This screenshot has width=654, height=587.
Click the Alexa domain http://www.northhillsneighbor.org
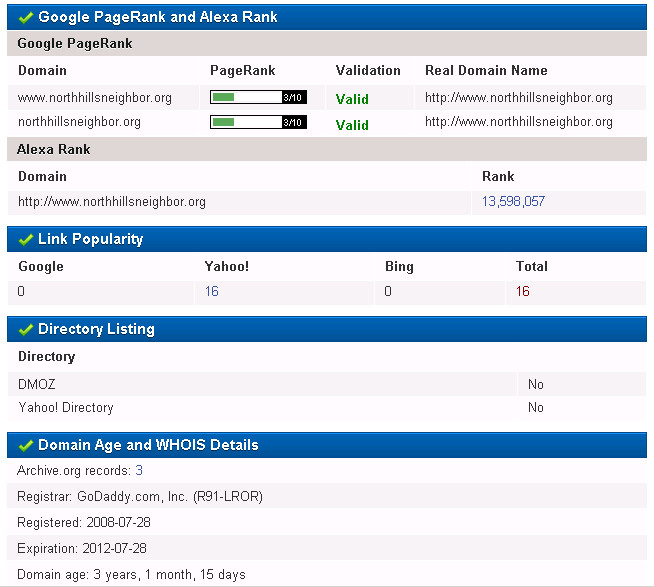[x=112, y=202]
